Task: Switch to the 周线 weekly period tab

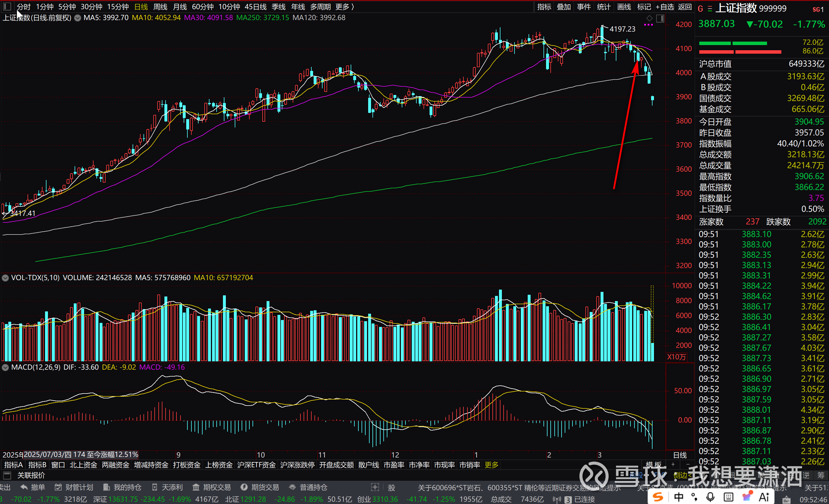Action: [x=160, y=7]
